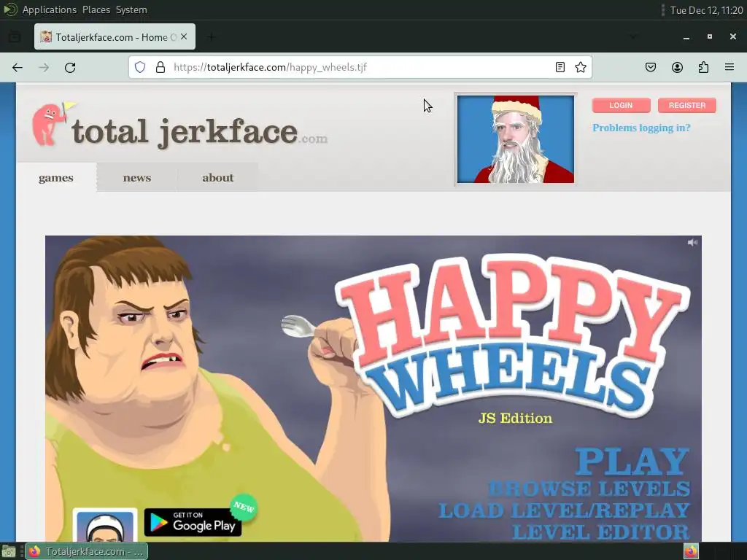Click the forward navigation arrow

[x=44, y=68]
